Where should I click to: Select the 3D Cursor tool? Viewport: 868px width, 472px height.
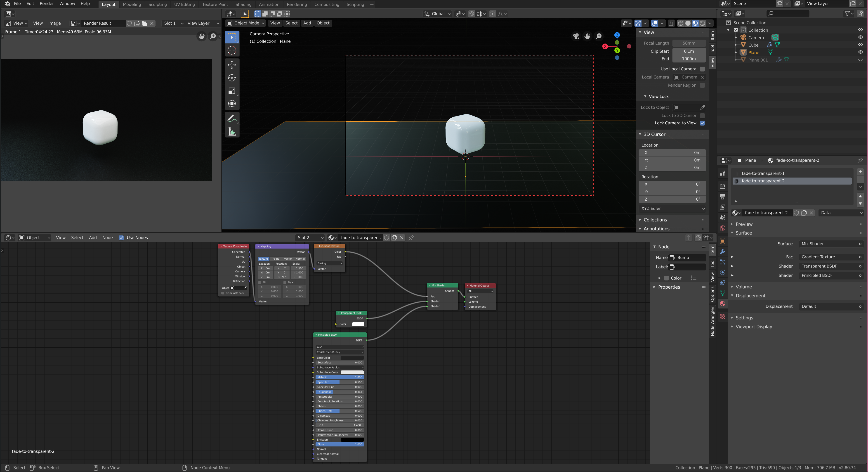232,50
